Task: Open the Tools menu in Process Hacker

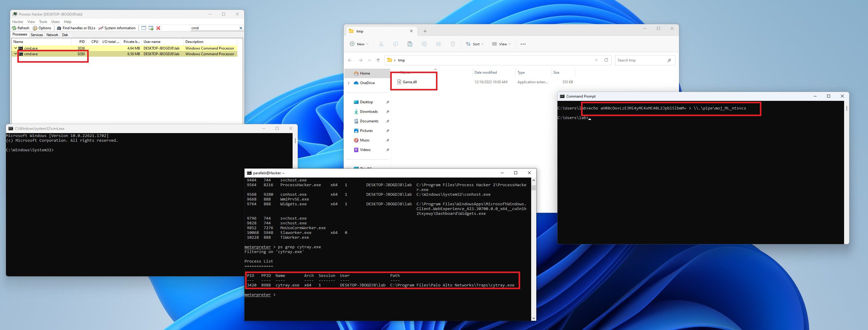Action: click(x=43, y=21)
